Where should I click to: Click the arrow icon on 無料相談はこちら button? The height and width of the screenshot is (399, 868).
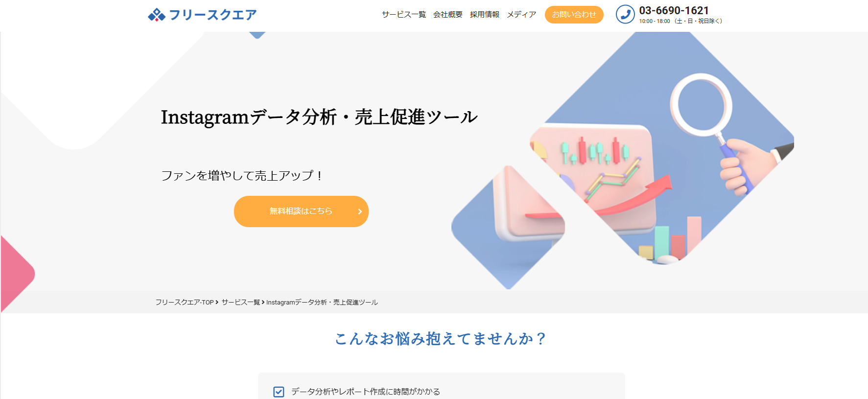point(360,211)
